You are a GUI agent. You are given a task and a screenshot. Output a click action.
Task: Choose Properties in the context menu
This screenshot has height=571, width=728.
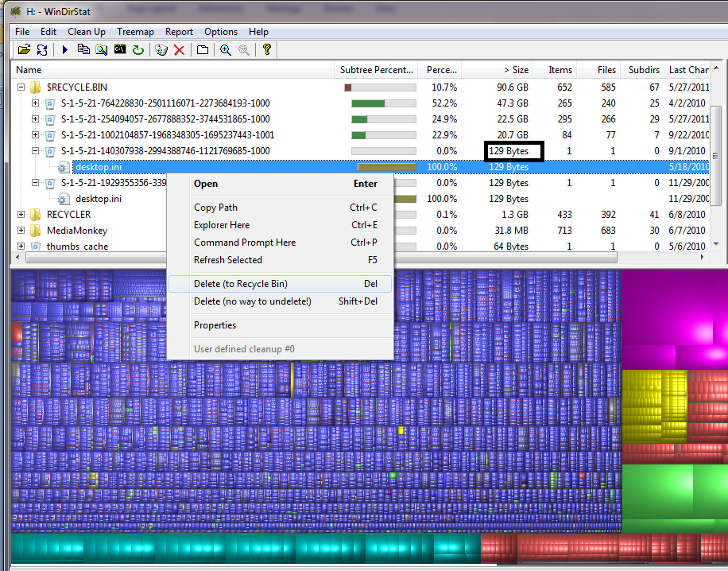[281, 325]
